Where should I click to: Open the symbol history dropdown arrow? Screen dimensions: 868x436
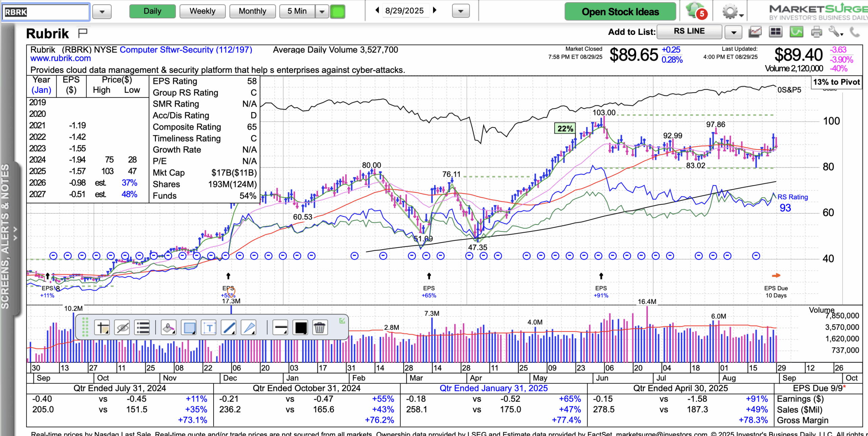102,12
